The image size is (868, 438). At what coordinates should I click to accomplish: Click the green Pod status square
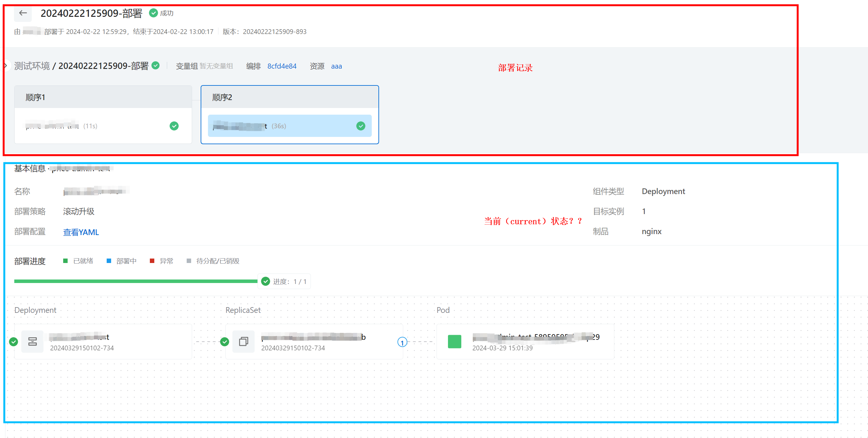tap(454, 341)
